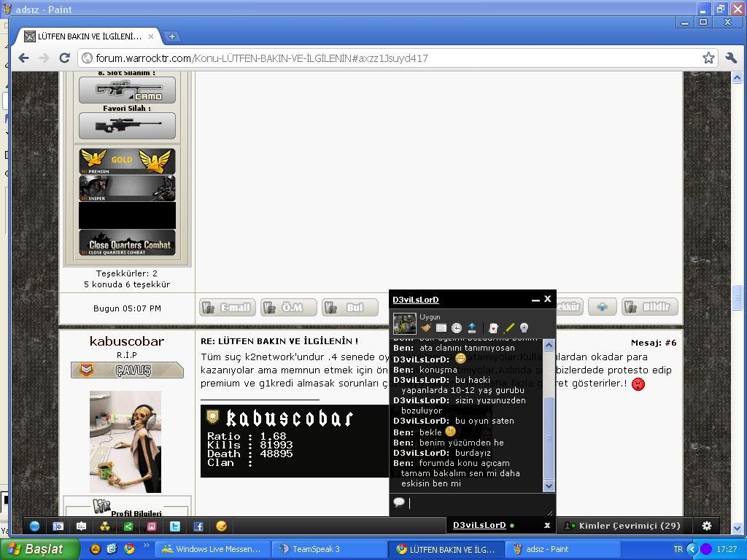This screenshot has height=560, width=747.
Task: Click the radioactive symbol icon in bottom bar
Action: 105,526
